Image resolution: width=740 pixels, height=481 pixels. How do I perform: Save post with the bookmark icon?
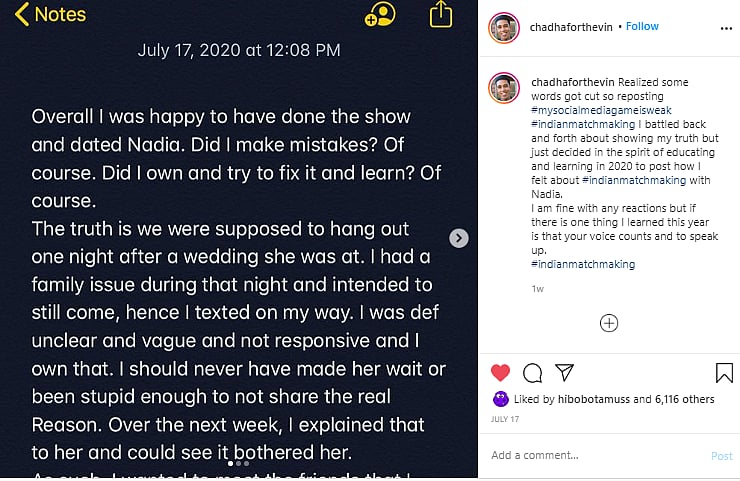point(724,373)
